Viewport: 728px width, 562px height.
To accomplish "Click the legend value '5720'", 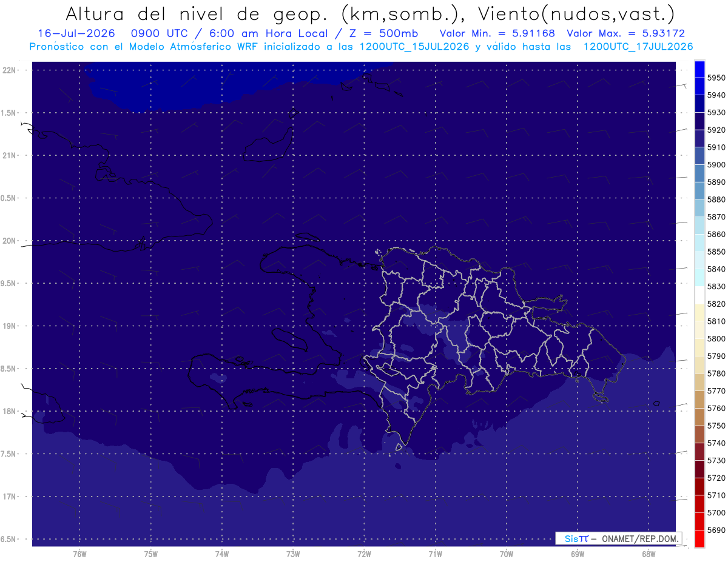I will (x=716, y=478).
